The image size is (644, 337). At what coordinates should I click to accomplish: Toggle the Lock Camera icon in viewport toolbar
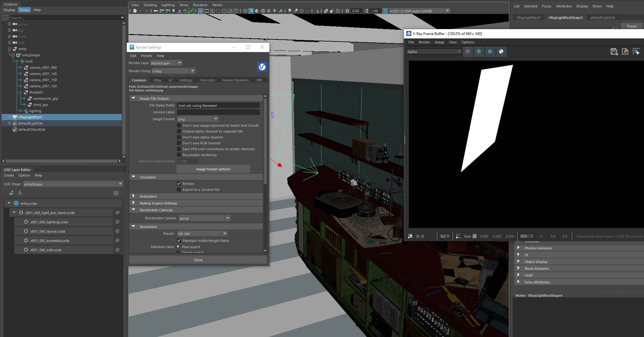tap(161, 11)
